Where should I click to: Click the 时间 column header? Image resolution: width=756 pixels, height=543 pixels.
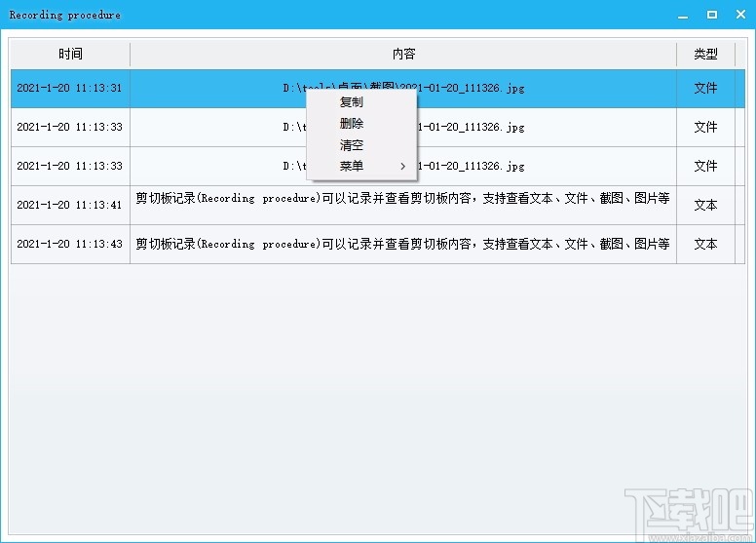[70, 54]
